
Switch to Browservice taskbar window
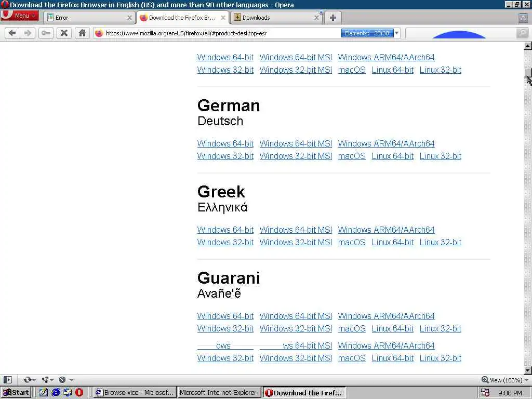pos(135,393)
